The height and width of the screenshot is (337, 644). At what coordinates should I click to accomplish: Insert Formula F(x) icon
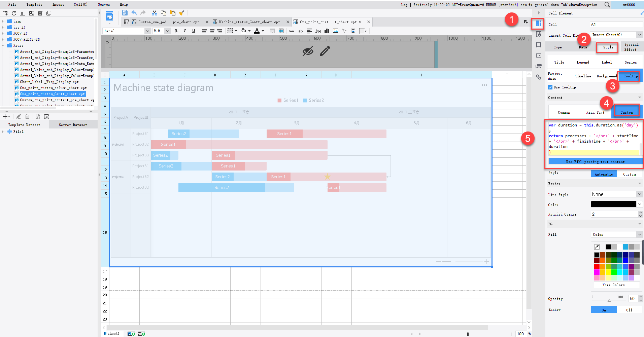[x=318, y=31]
